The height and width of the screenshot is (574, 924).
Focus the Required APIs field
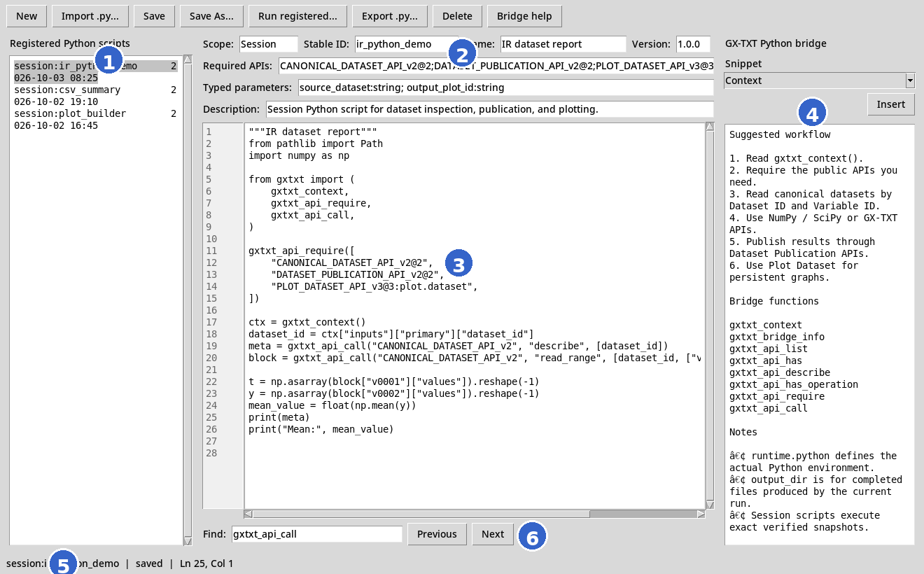tap(496, 66)
